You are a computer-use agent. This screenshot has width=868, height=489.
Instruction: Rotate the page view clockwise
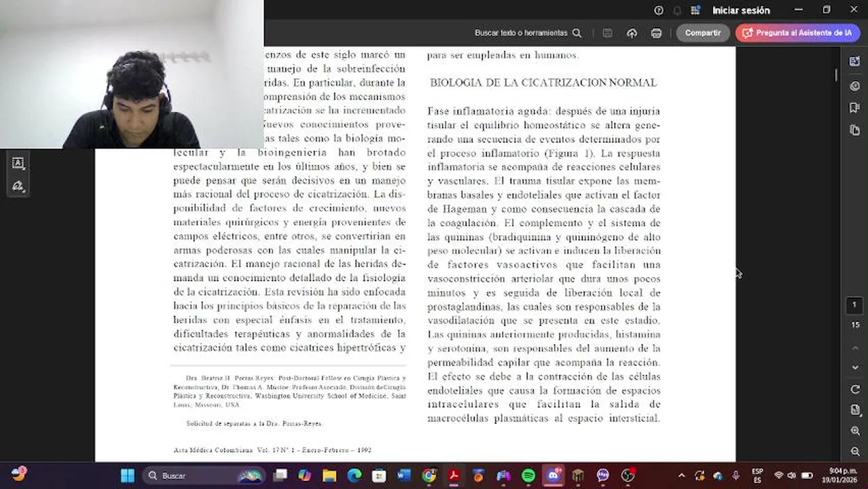pyautogui.click(x=855, y=389)
